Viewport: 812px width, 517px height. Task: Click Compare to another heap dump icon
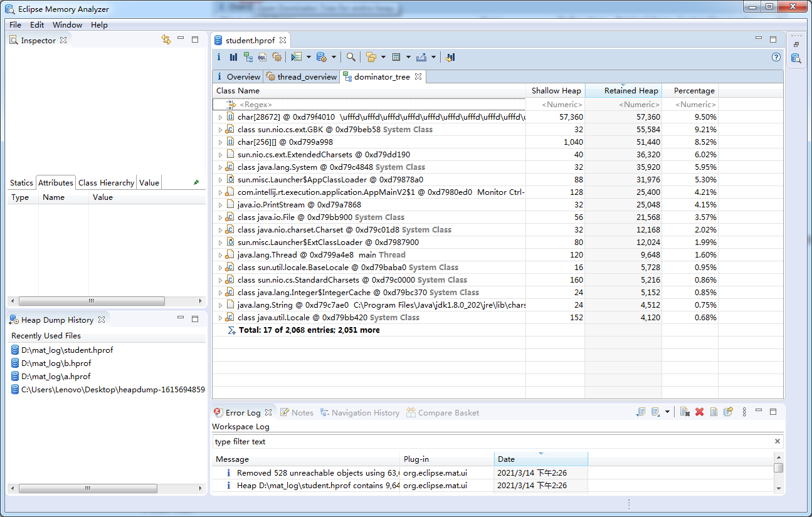click(x=450, y=57)
